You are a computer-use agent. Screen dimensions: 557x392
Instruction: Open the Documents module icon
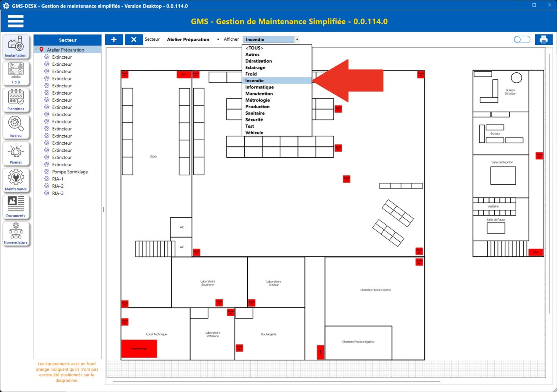coord(16,207)
